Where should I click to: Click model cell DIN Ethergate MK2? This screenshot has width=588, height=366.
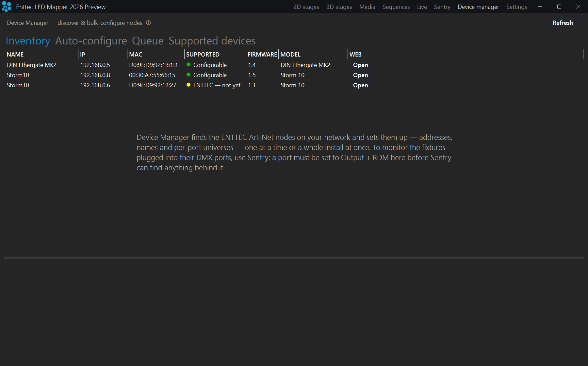305,65
